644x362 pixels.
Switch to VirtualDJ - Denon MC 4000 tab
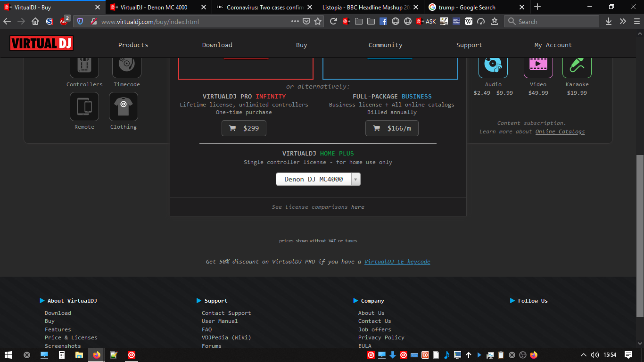click(x=159, y=7)
